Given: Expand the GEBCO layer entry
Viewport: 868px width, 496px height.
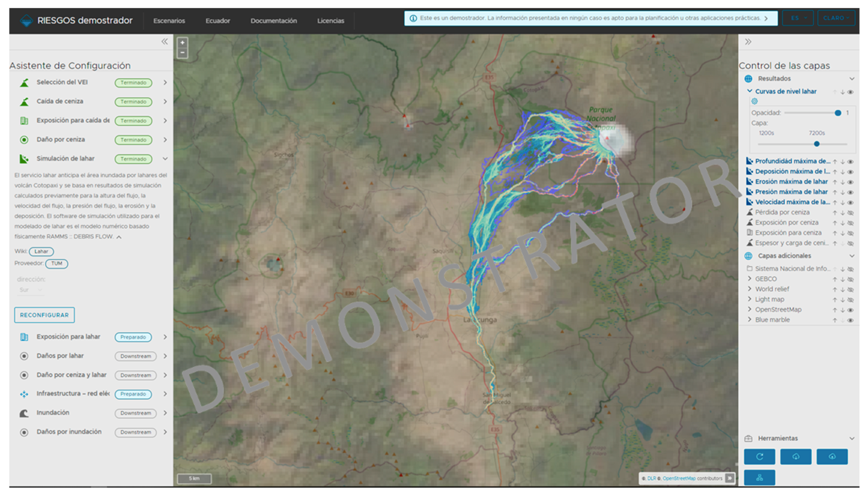Looking at the screenshot, I should (749, 279).
